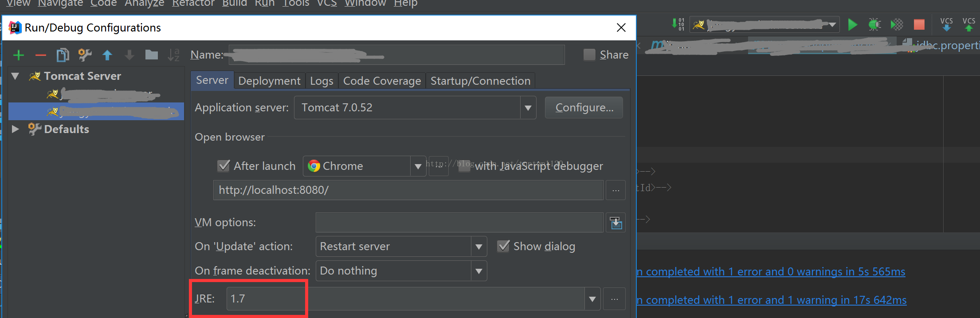The width and height of the screenshot is (980, 318).
Task: Browse for a JRE with the ellipsis button
Action: 614,299
